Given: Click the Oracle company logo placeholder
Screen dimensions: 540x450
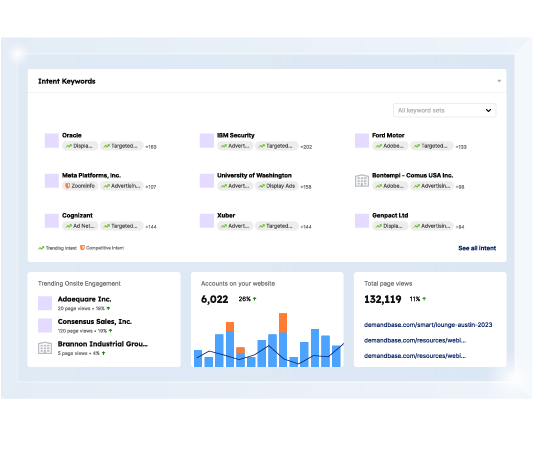Looking at the screenshot, I should click(x=52, y=141).
